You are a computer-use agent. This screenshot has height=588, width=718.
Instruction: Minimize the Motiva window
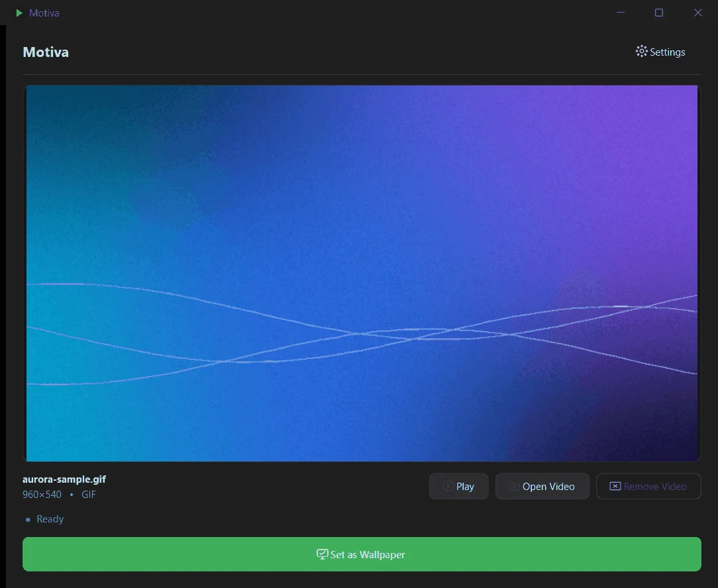click(621, 13)
